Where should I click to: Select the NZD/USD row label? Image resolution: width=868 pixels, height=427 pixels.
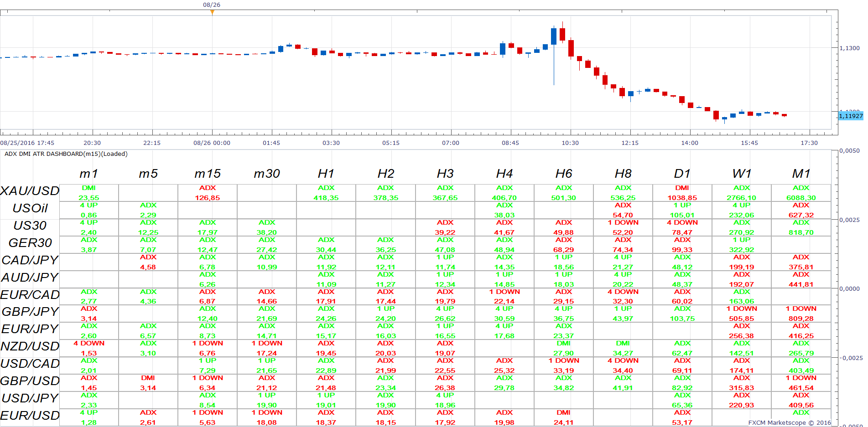(x=30, y=346)
